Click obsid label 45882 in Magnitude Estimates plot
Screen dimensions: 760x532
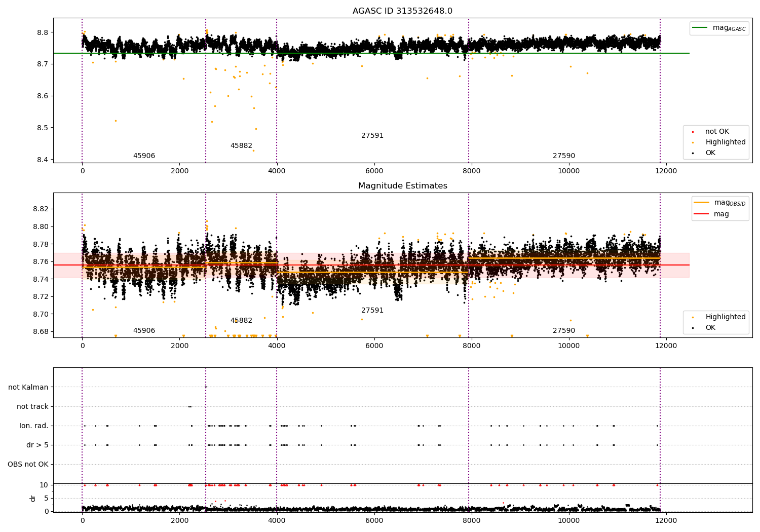(x=241, y=321)
